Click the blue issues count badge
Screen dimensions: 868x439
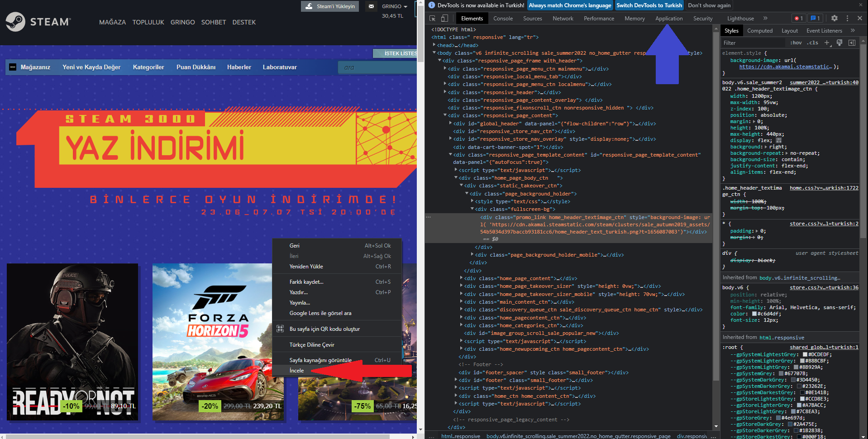[815, 18]
